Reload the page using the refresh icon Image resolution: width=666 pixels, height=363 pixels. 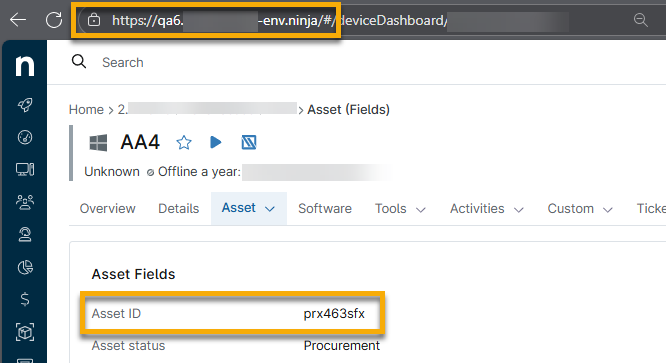(54, 20)
